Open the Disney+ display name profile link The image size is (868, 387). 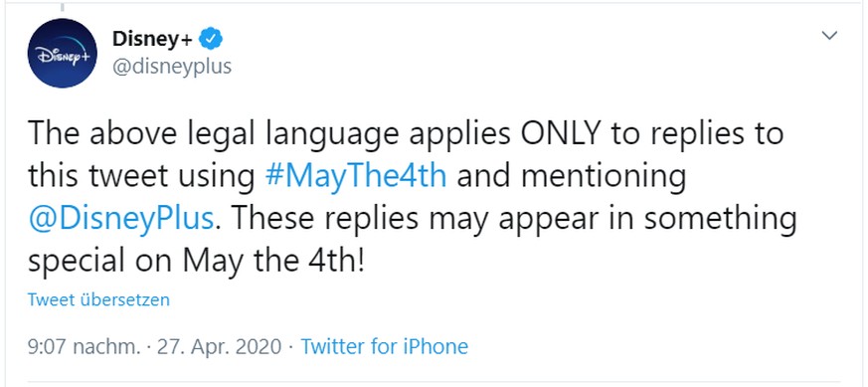tap(152, 40)
